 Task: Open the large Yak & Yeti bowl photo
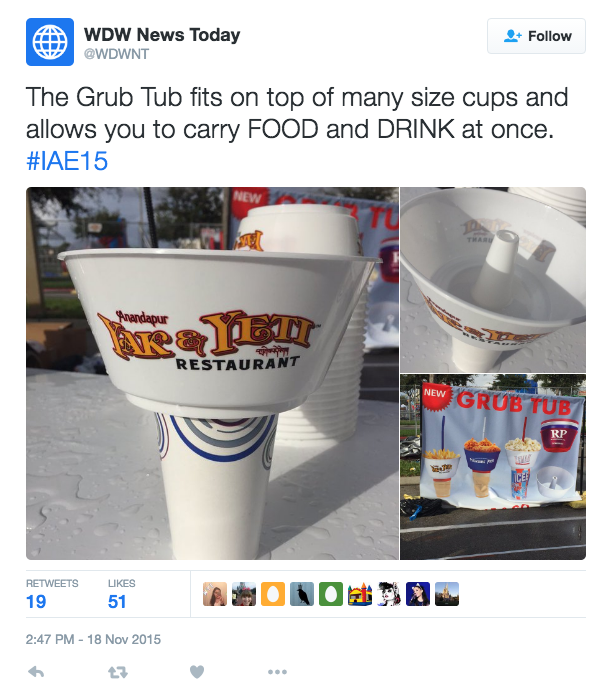pos(212,373)
